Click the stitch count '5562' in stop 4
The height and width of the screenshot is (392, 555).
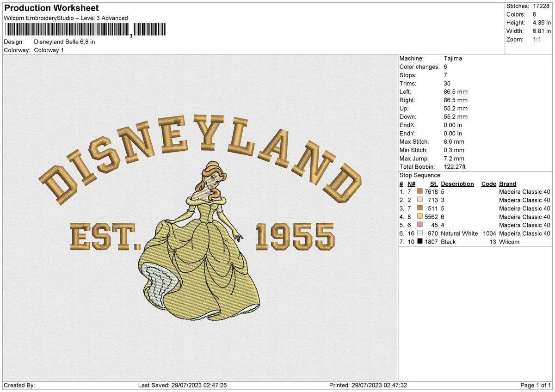pos(431,216)
